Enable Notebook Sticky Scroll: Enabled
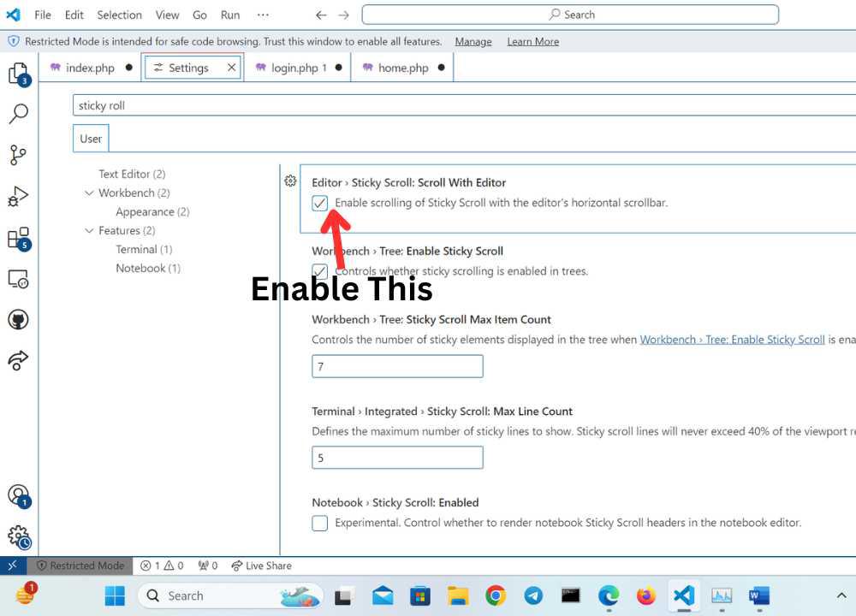856x616 pixels. [319, 523]
